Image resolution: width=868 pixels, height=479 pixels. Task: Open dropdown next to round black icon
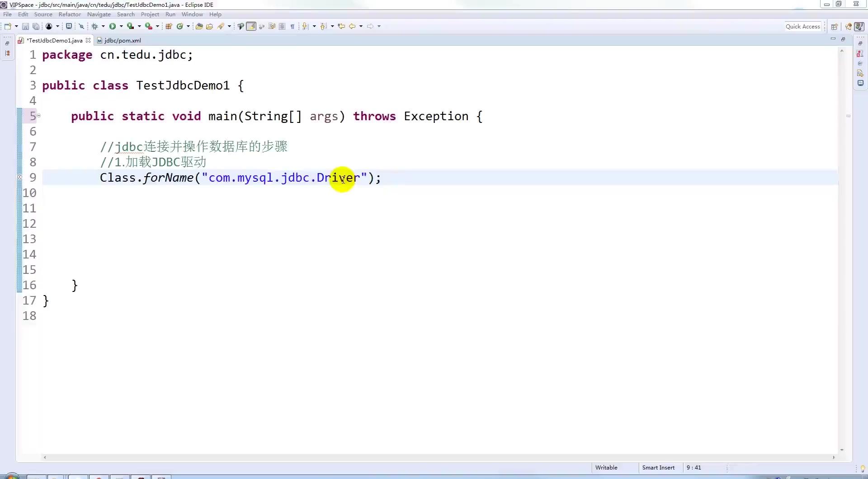(x=57, y=26)
